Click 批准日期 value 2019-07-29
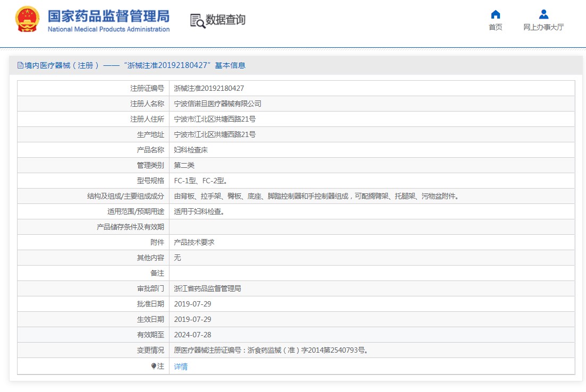The height and width of the screenshot is (392, 586). (x=192, y=304)
